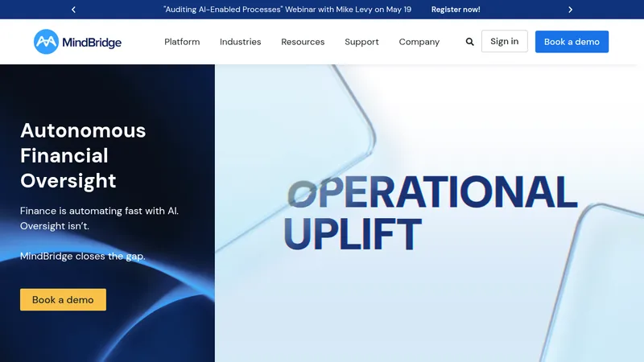
Task: Click the blue Book a demo button
Action: (572, 42)
